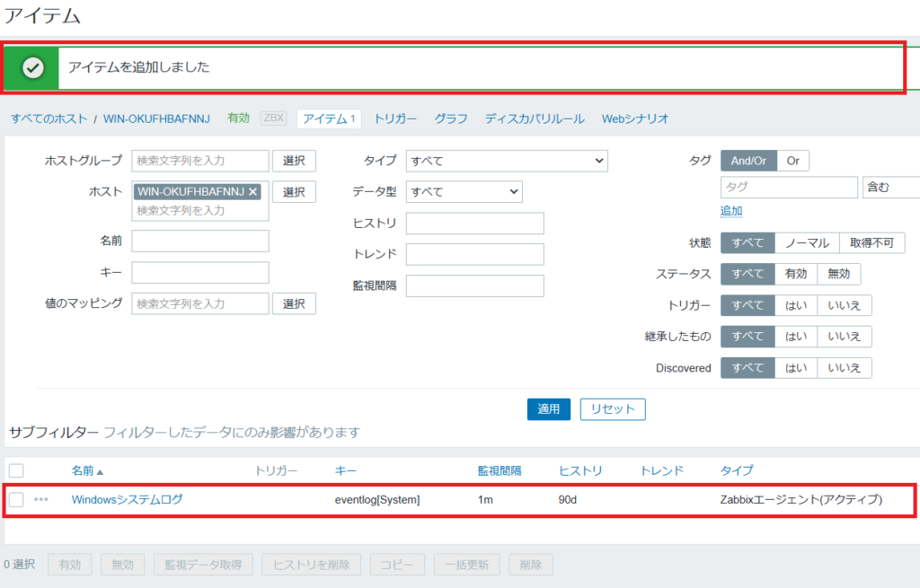This screenshot has height=588, width=920.
Task: Open the タイプ dropdown menu
Action: point(506,160)
